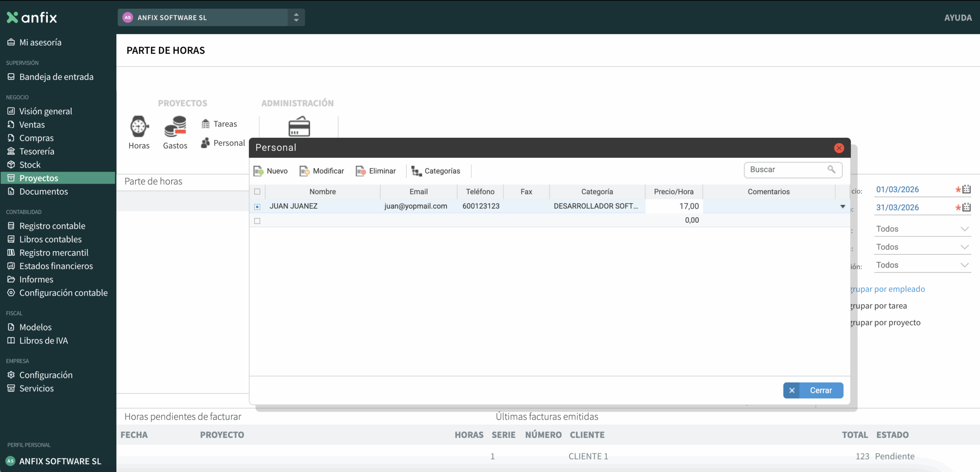Image resolution: width=980 pixels, height=472 pixels.
Task: Click the Modificar icon in Personal toolbar
Action: (305, 171)
